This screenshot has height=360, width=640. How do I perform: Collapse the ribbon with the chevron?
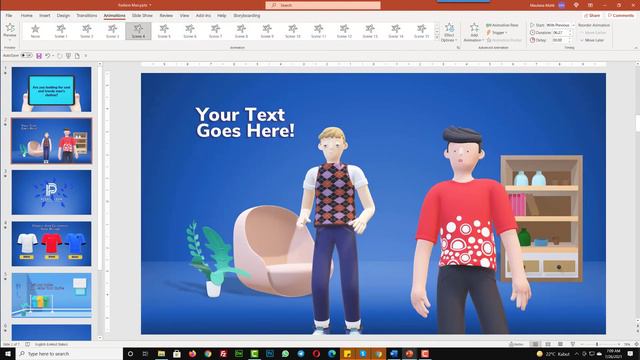coord(636,48)
